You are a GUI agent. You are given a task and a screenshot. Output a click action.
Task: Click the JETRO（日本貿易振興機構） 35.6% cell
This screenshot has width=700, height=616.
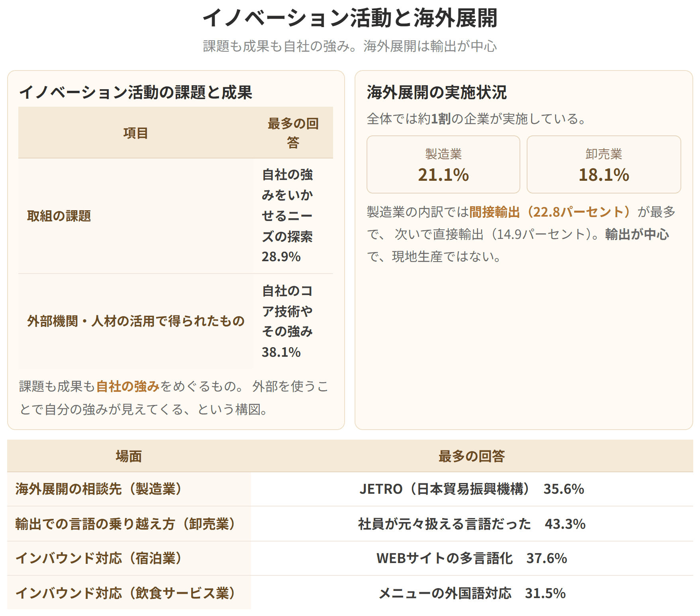point(472,489)
